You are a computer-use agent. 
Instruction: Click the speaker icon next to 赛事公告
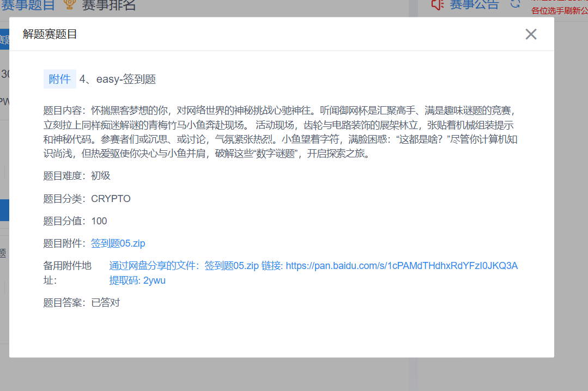tap(437, 5)
